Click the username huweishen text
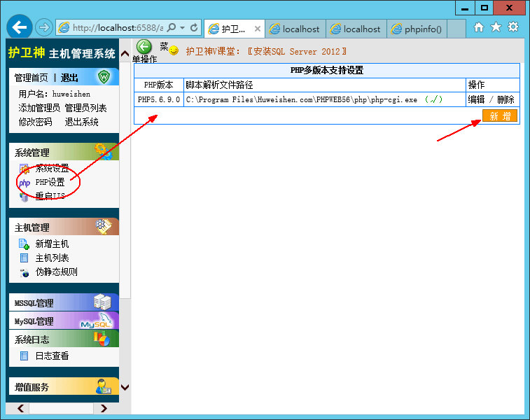The height and width of the screenshot is (420, 530). [x=71, y=94]
